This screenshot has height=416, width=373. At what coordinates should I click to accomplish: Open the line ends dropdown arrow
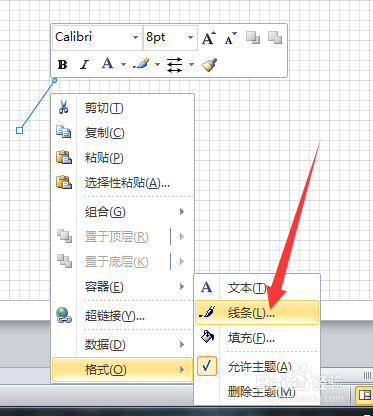(x=191, y=64)
